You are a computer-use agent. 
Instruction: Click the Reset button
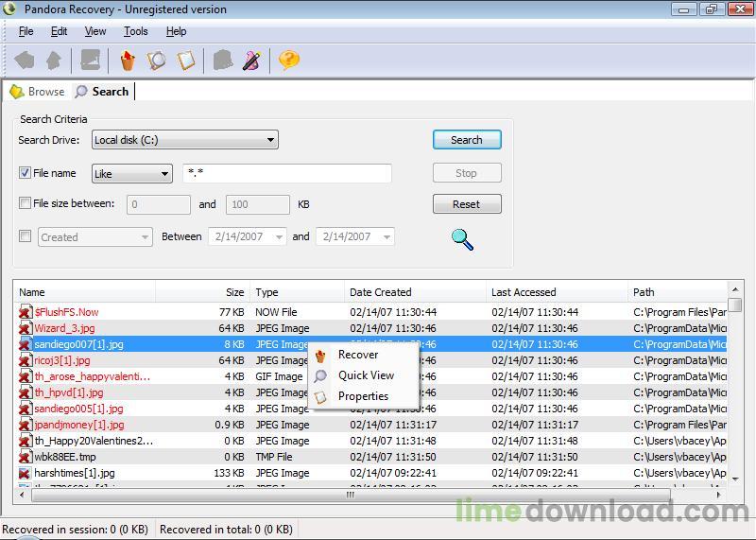[467, 204]
